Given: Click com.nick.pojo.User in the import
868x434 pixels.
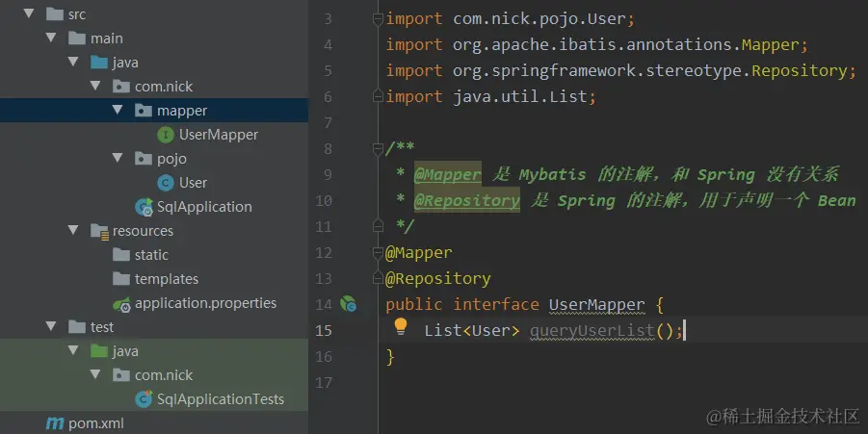Looking at the screenshot, I should click(x=539, y=19).
